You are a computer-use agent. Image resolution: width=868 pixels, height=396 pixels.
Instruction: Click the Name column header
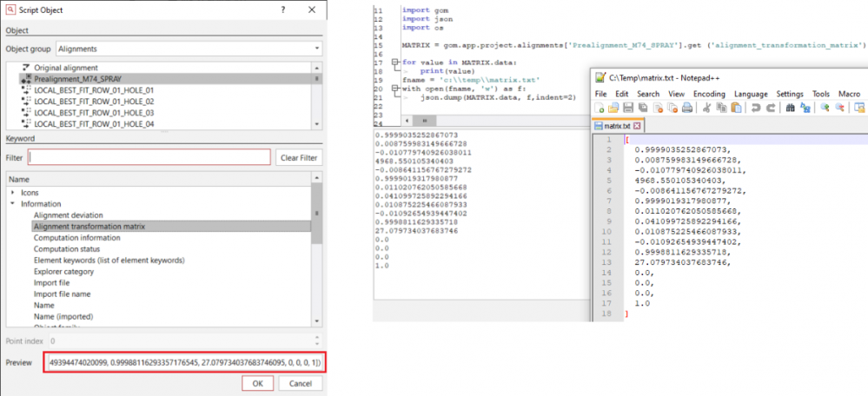click(158, 179)
